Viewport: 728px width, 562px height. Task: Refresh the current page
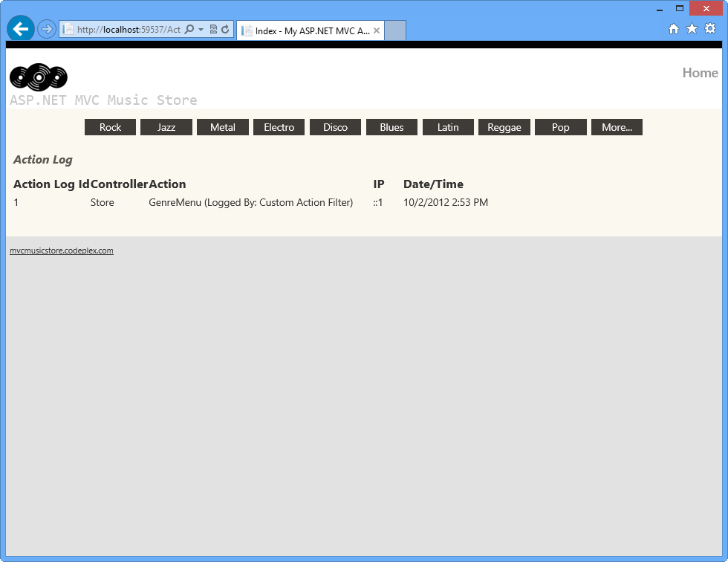[224, 28]
